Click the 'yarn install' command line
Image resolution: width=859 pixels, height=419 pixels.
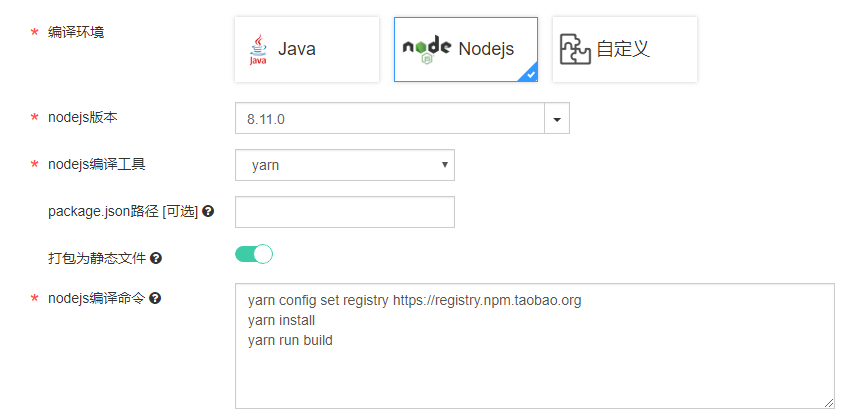[282, 320]
